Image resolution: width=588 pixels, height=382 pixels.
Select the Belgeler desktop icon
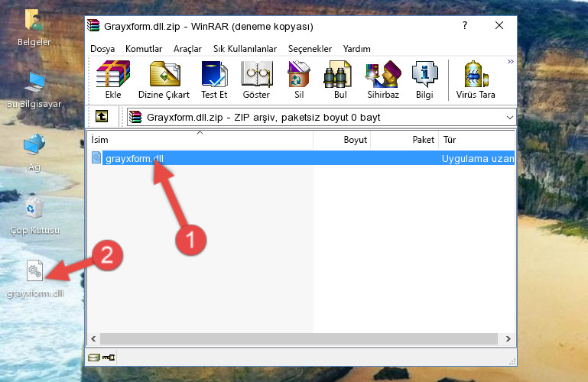[x=34, y=28]
